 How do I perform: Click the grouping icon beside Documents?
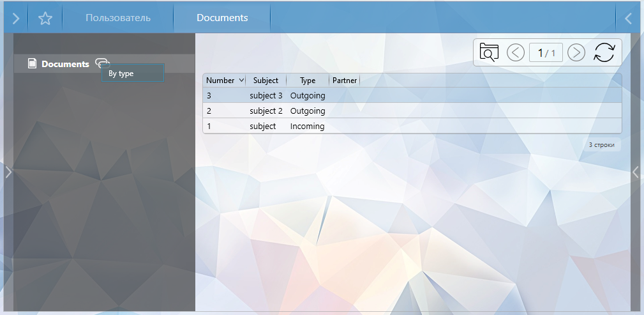coord(102,63)
